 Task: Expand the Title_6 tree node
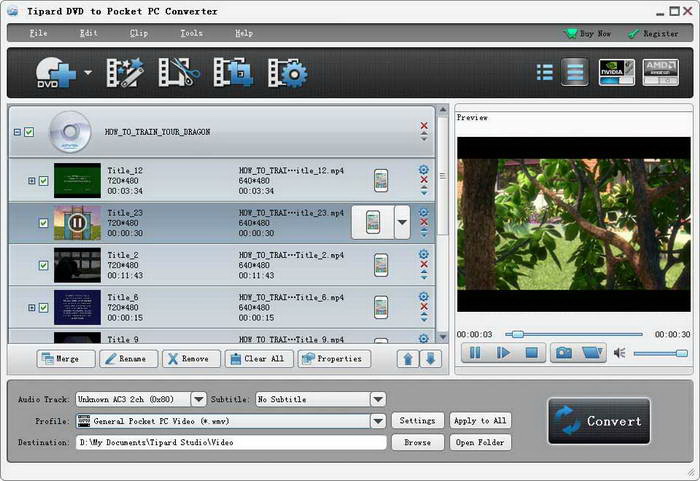(x=31, y=307)
